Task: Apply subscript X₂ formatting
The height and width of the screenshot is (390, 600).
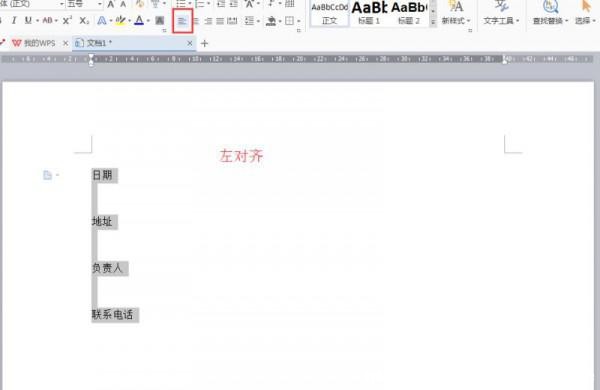Action: click(84, 20)
